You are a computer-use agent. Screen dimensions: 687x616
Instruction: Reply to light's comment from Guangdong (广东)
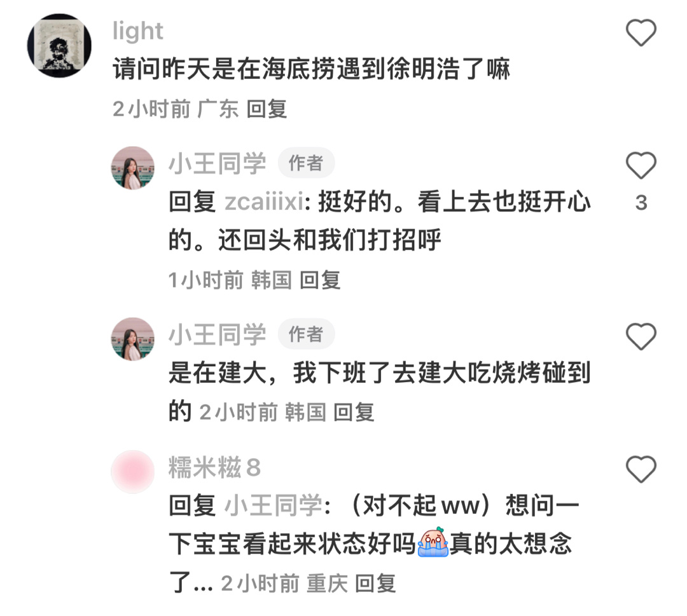(267, 109)
